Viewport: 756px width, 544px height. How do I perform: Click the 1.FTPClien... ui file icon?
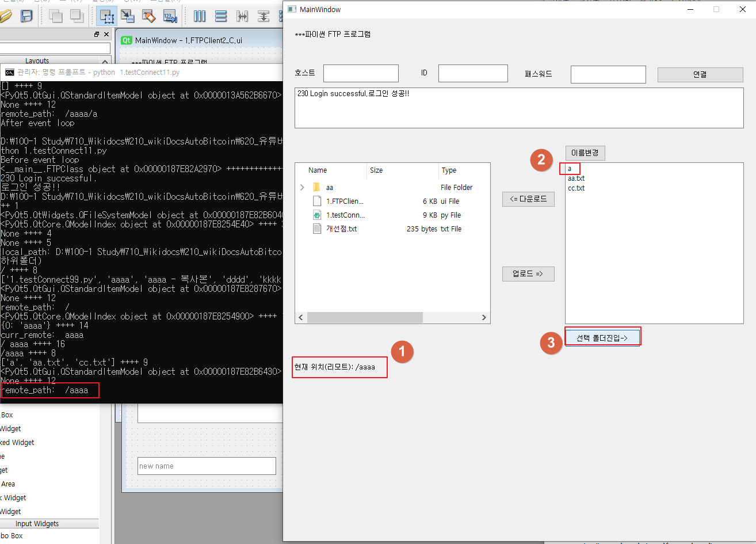(316, 201)
